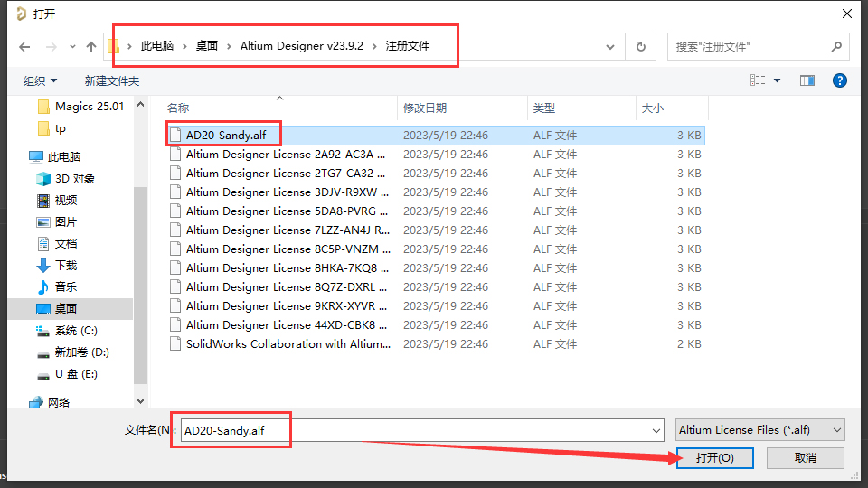The width and height of the screenshot is (868, 488).
Task: Close the 打开 dialog window
Action: [846, 14]
